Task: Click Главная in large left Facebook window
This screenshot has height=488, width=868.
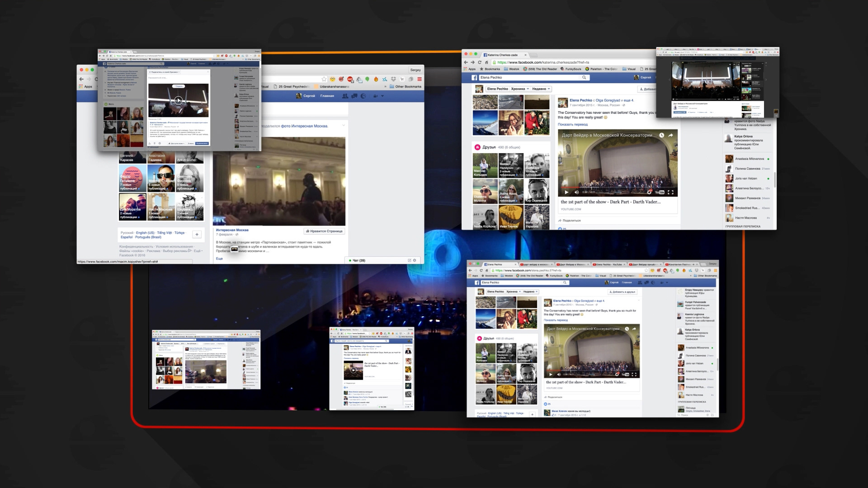Action: coord(327,96)
